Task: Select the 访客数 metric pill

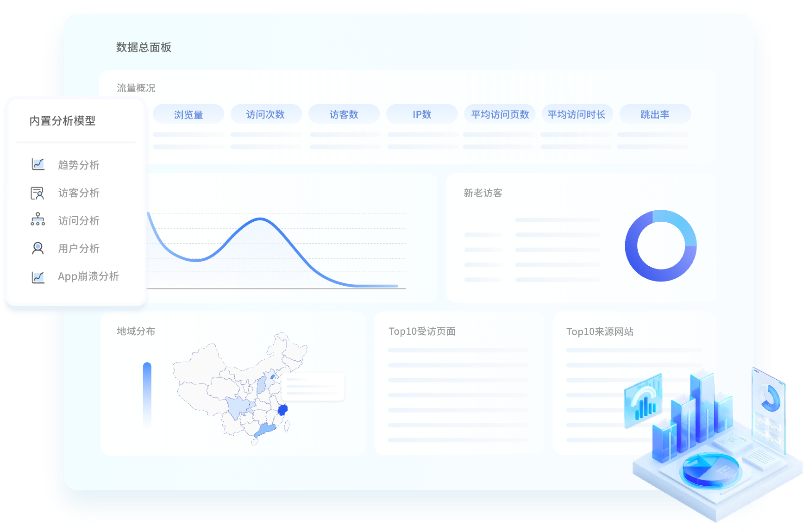Action: [x=344, y=114]
